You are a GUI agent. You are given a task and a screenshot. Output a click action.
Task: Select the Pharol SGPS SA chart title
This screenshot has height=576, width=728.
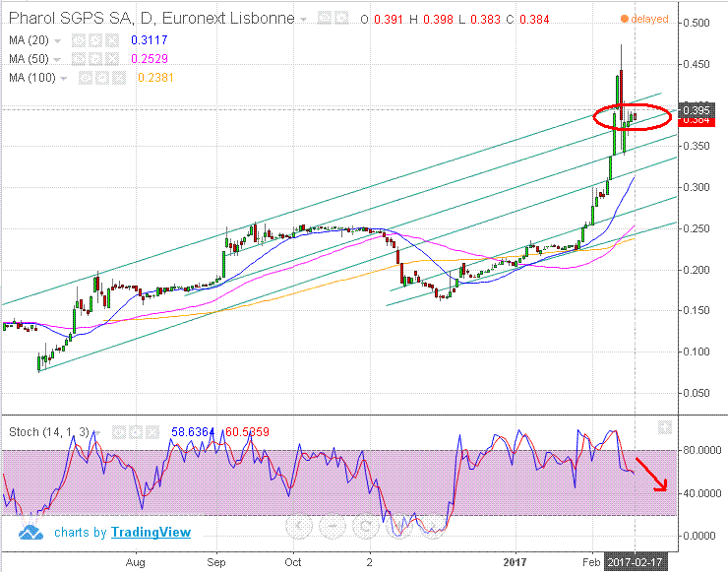coord(152,18)
